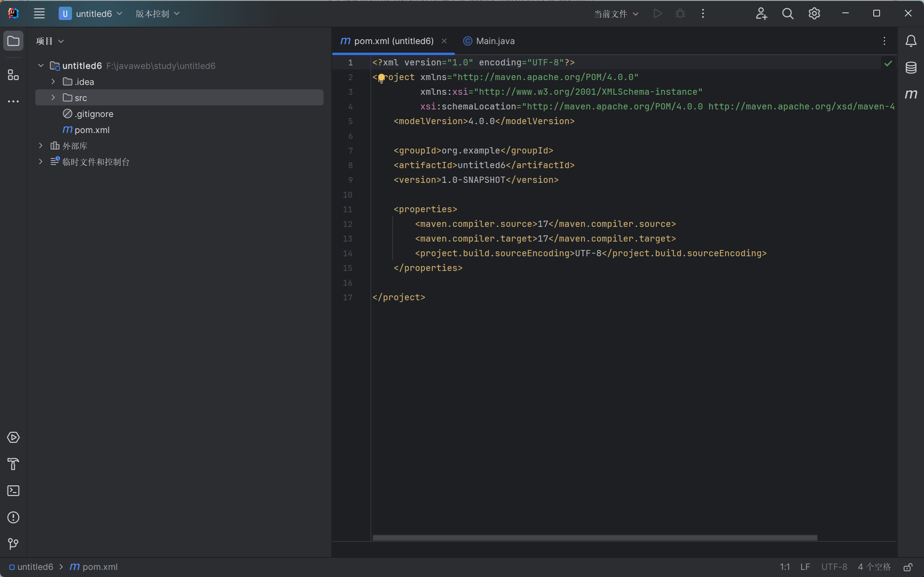
Task: Expand 临时文件和控制台 node
Action: pos(41,161)
